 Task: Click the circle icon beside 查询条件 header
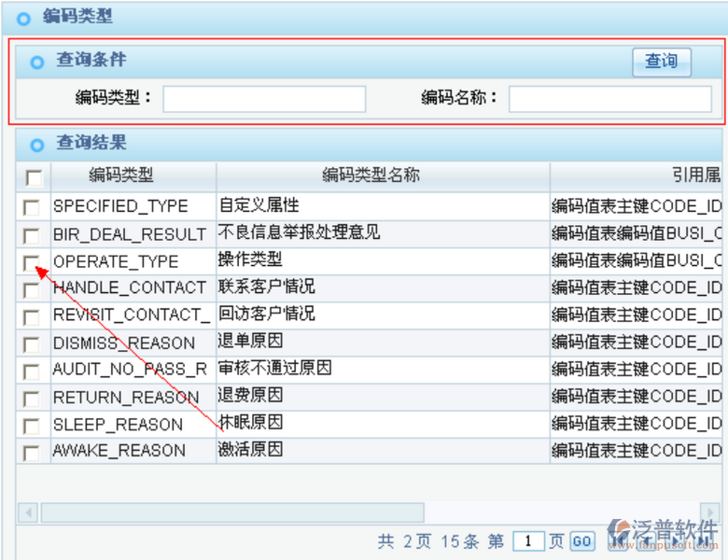pyautogui.click(x=37, y=63)
